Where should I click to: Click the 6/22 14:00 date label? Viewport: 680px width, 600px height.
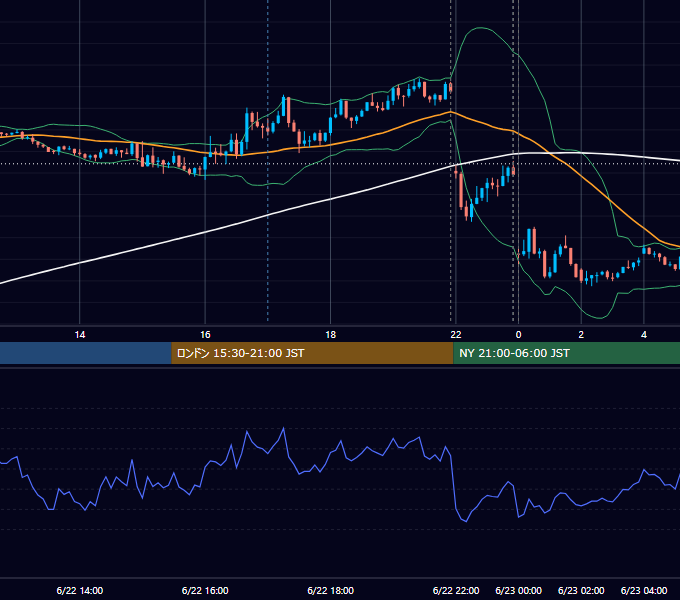pyautogui.click(x=80, y=590)
